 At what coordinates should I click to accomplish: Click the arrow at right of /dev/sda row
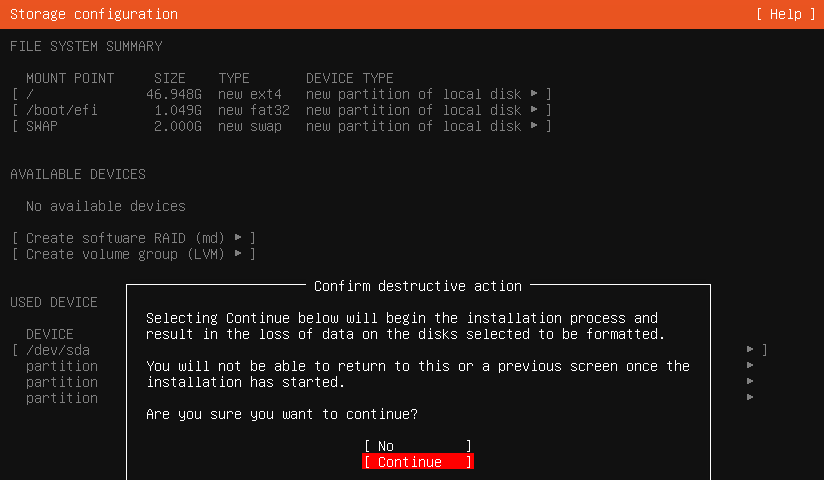pyautogui.click(x=750, y=350)
